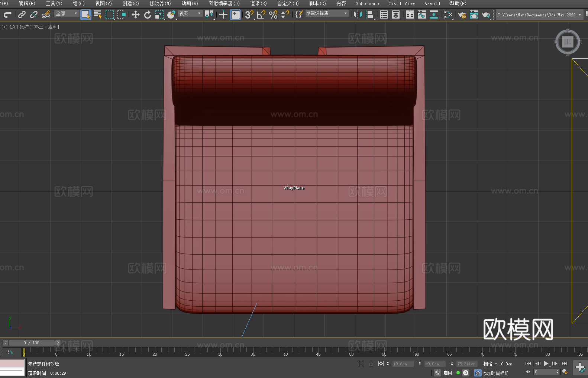The image size is (588, 378).
Task: Choose the rectangular selection region tool
Action: pyautogui.click(x=110, y=14)
